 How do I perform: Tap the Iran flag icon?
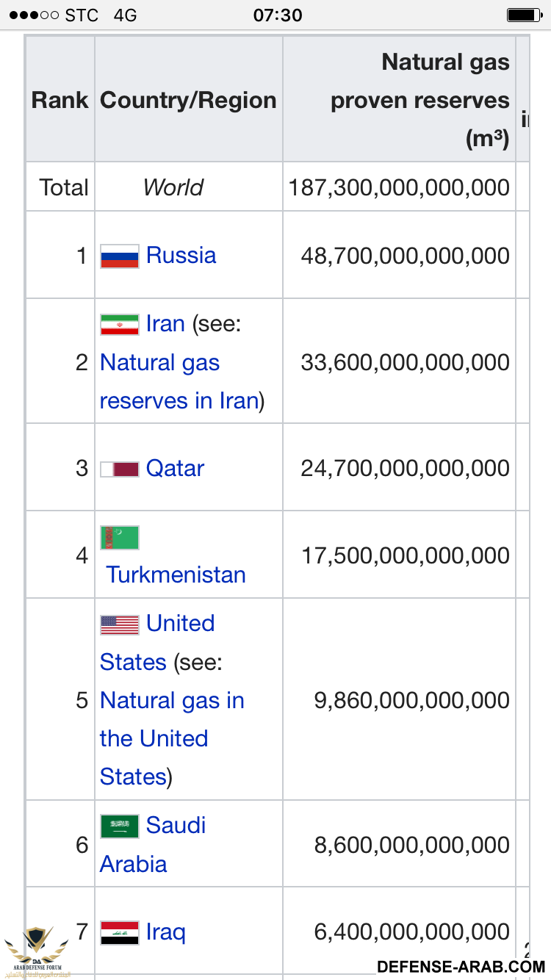(120, 324)
